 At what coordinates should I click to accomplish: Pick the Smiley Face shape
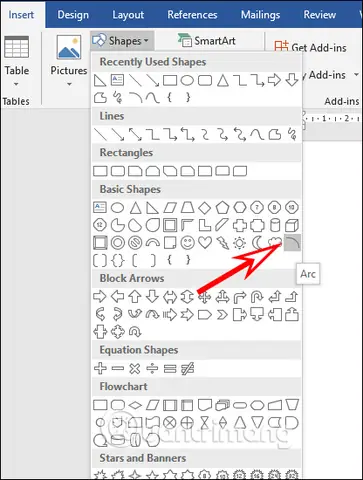187,242
